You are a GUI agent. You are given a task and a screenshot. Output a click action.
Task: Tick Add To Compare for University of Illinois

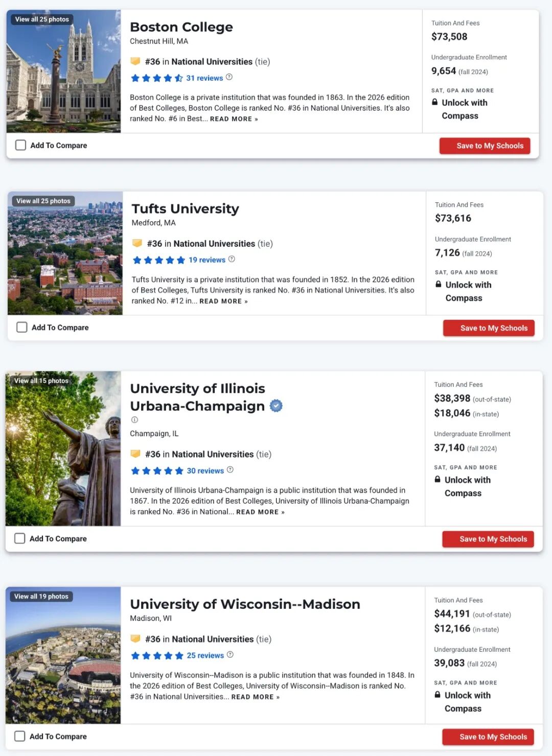click(20, 538)
